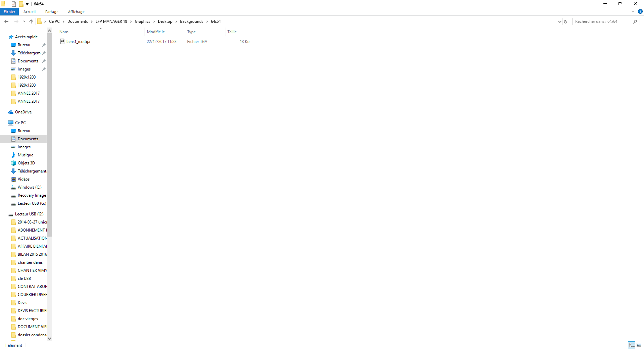Click LFP MANAGER 18 breadcrumb
The width and height of the screenshot is (644, 349).
(111, 21)
